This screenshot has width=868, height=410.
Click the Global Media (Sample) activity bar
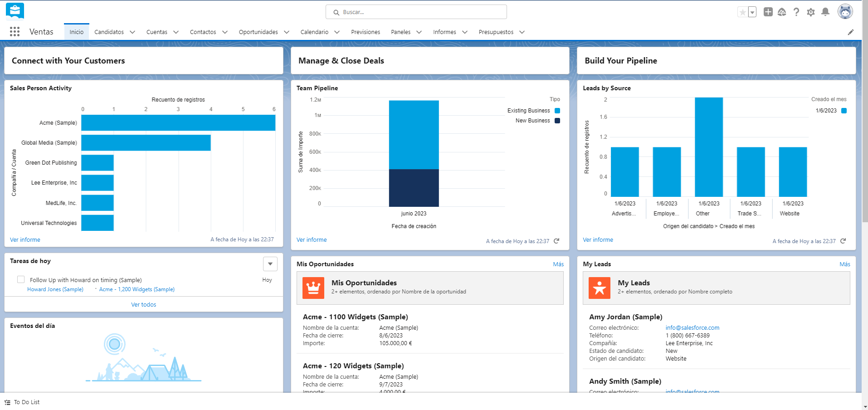pyautogui.click(x=146, y=143)
